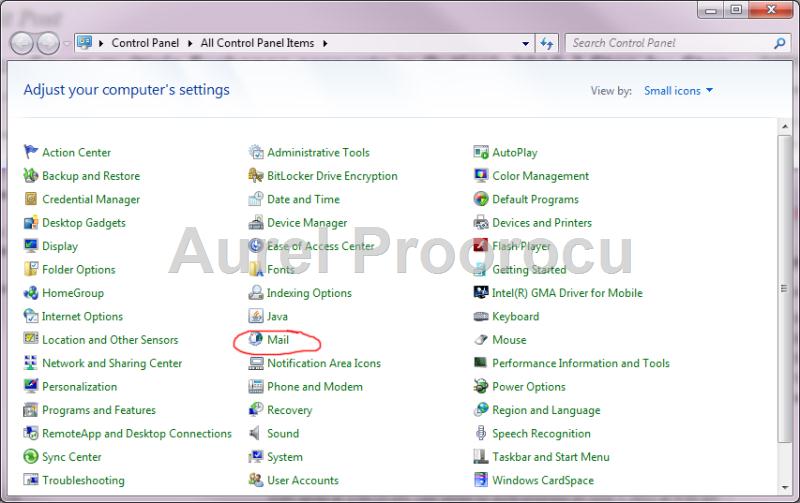Open the Desktop Gadgets icon
800x503 pixels.
coord(31,222)
